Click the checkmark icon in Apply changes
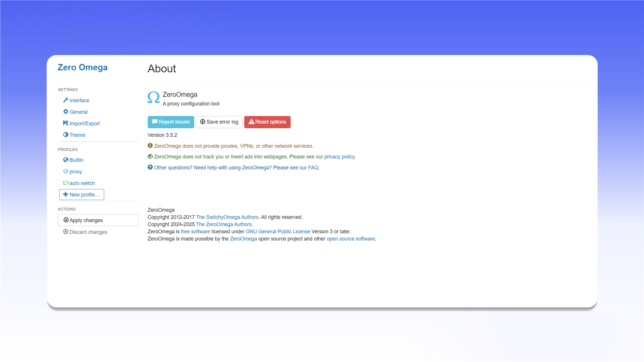 point(66,220)
